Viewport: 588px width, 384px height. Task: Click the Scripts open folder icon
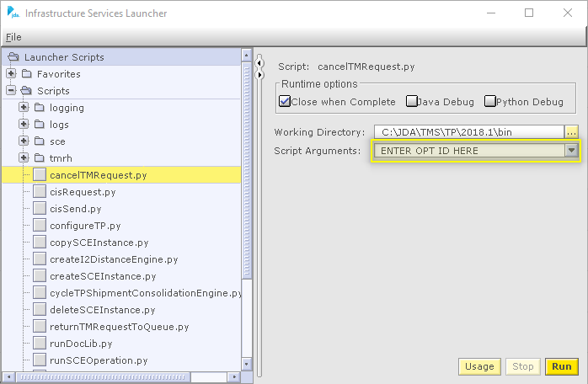pyautogui.click(x=26, y=90)
